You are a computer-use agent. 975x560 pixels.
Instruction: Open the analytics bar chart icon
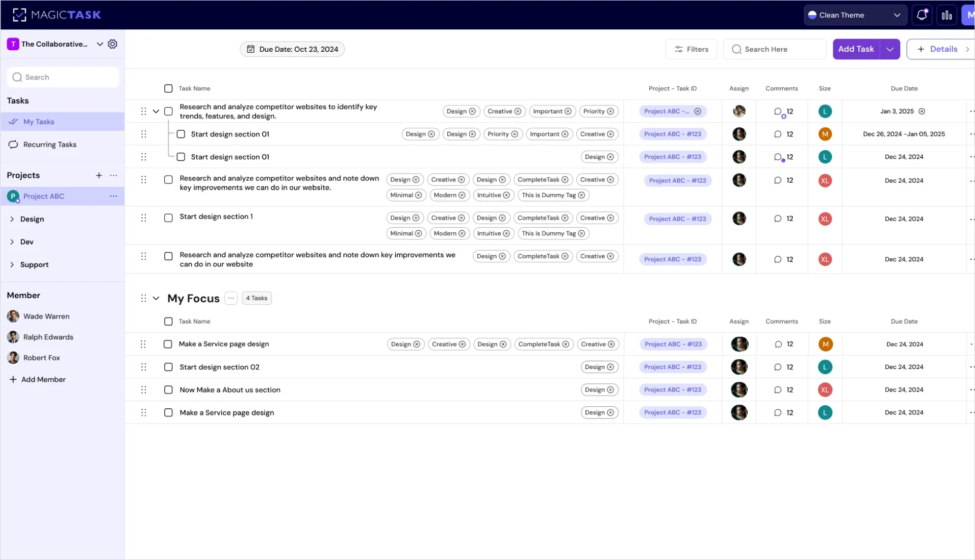947,15
